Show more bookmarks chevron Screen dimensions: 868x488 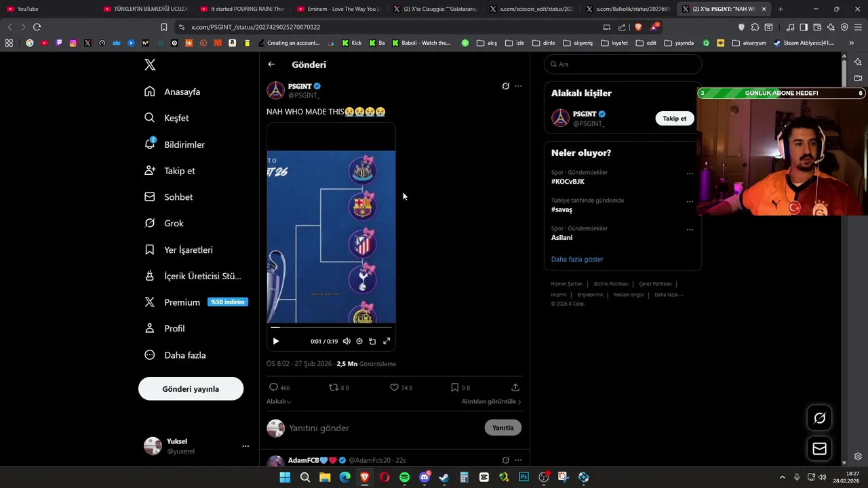[x=852, y=43]
